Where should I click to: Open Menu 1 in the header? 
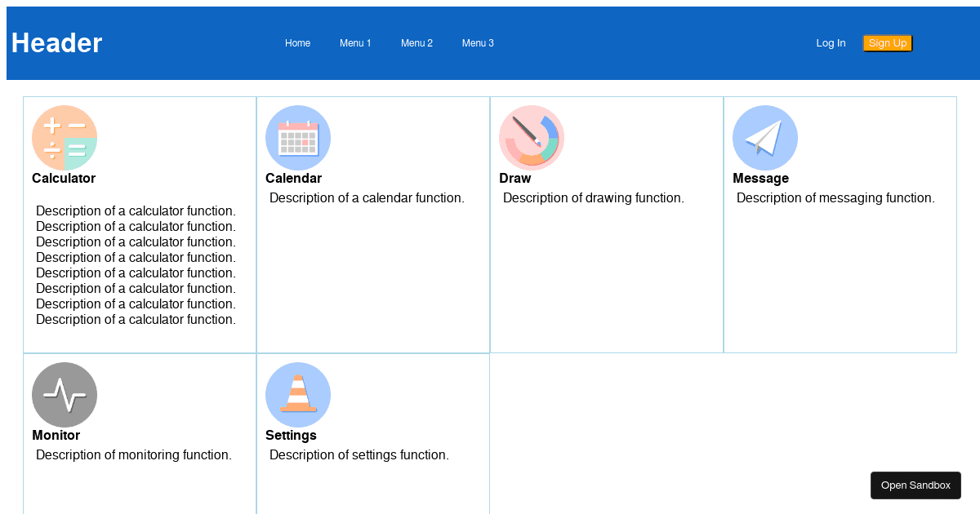coord(355,43)
